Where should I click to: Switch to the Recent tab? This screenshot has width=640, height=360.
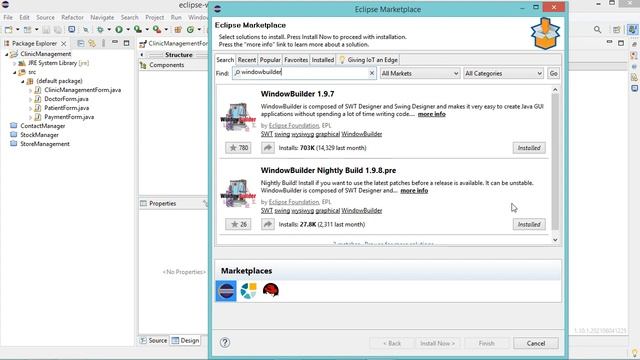(247, 60)
